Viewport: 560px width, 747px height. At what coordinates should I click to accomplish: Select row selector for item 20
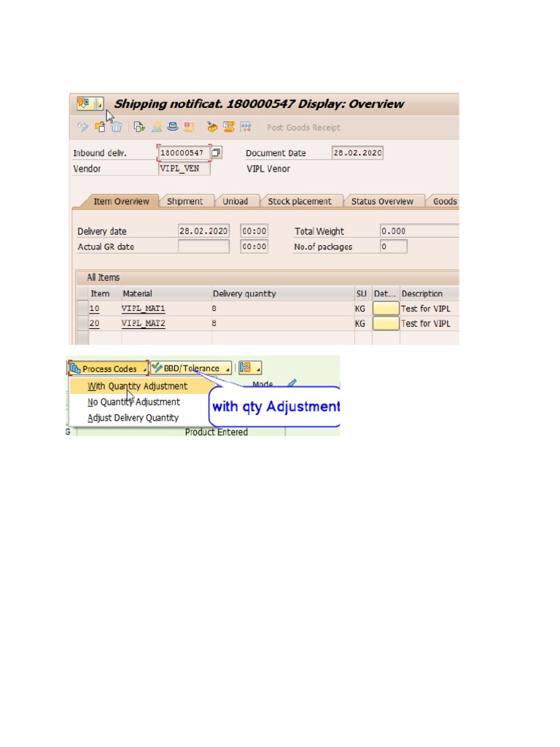click(82, 323)
